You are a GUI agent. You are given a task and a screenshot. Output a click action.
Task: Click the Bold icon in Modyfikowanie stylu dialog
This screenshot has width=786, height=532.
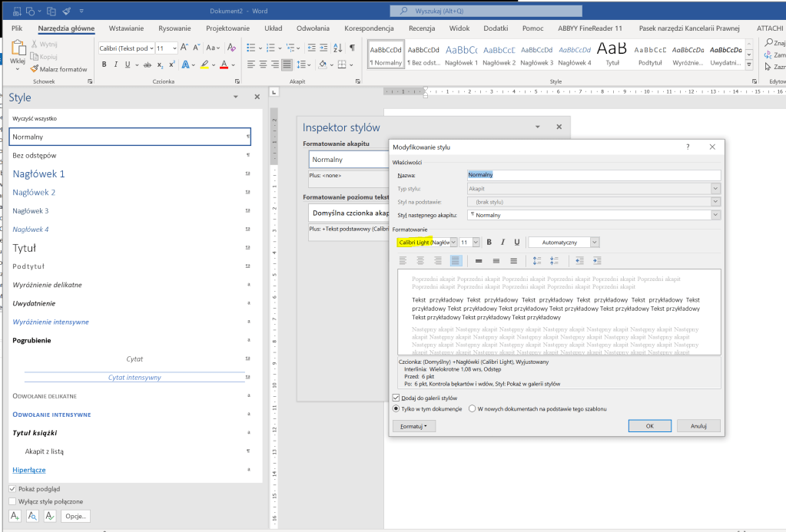point(489,242)
